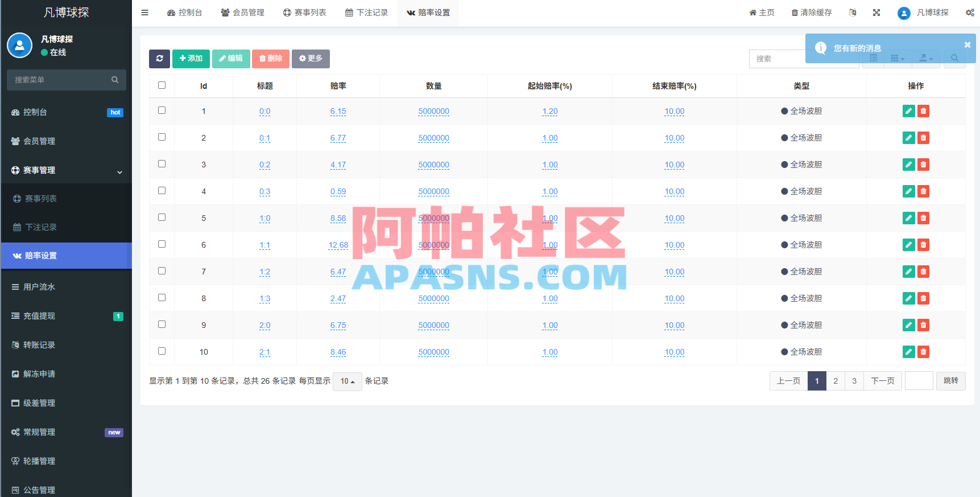980x497 pixels.
Task: Click the fullscreen toggle icon in header
Action: pos(876,13)
